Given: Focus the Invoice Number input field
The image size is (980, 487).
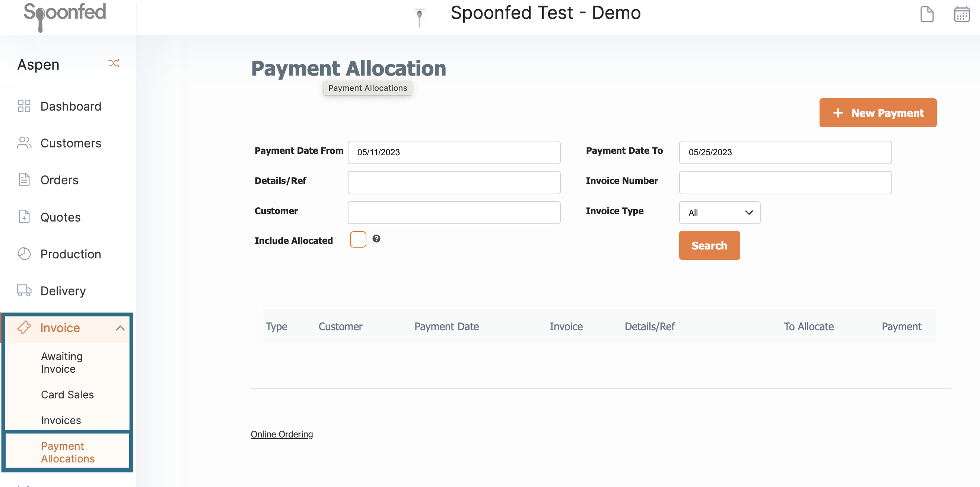Looking at the screenshot, I should [785, 182].
